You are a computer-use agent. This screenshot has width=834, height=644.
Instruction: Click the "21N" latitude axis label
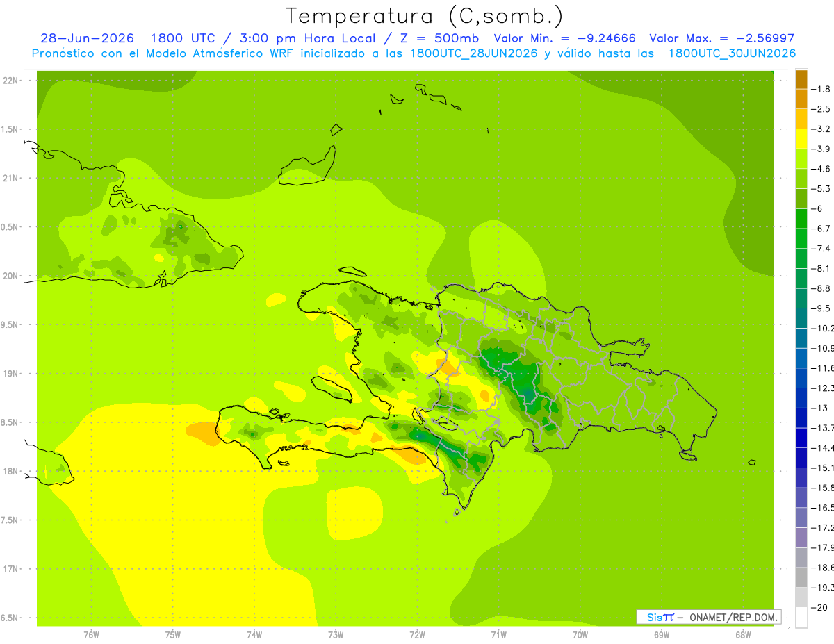point(10,178)
